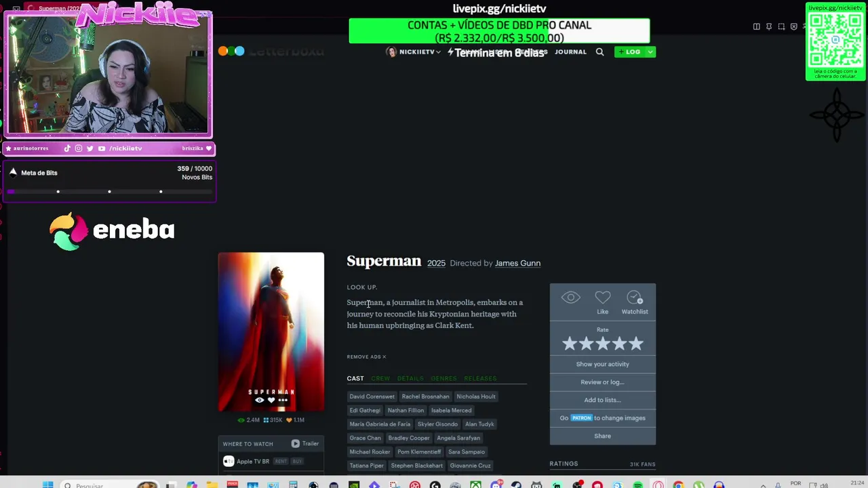868x488 pixels.
Task: Select the CAST tab
Action: pyautogui.click(x=355, y=378)
